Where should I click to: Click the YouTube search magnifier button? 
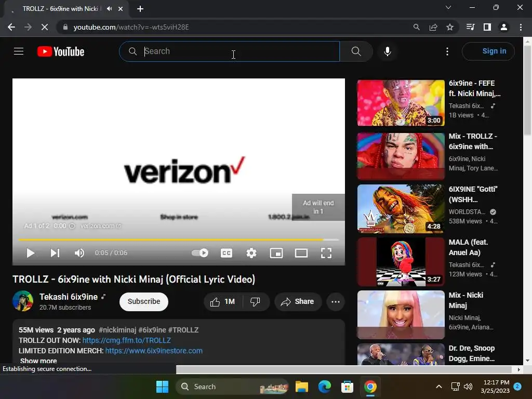(x=356, y=51)
